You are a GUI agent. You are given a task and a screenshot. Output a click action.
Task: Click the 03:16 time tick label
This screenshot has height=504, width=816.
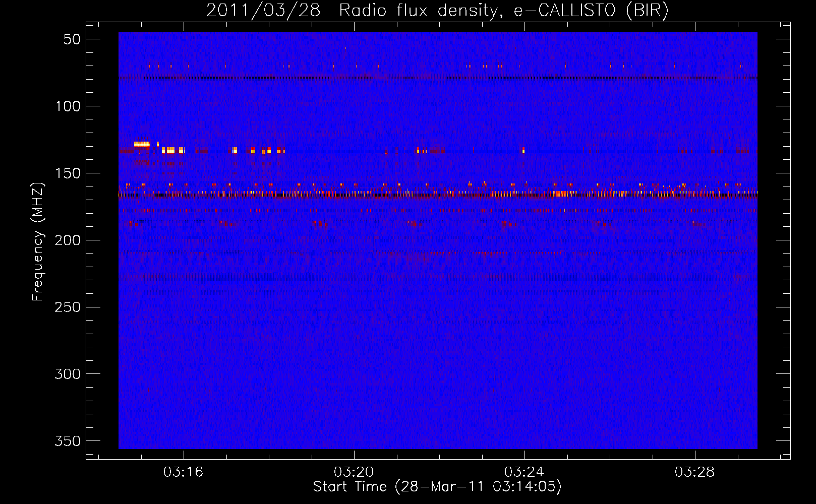(183, 472)
